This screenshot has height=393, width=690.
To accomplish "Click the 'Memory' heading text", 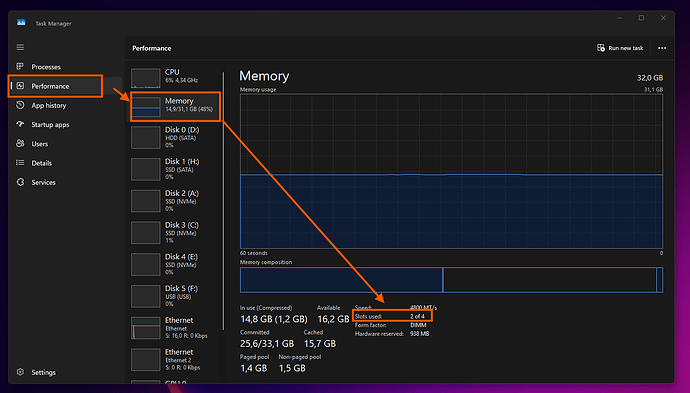I will tap(264, 76).
